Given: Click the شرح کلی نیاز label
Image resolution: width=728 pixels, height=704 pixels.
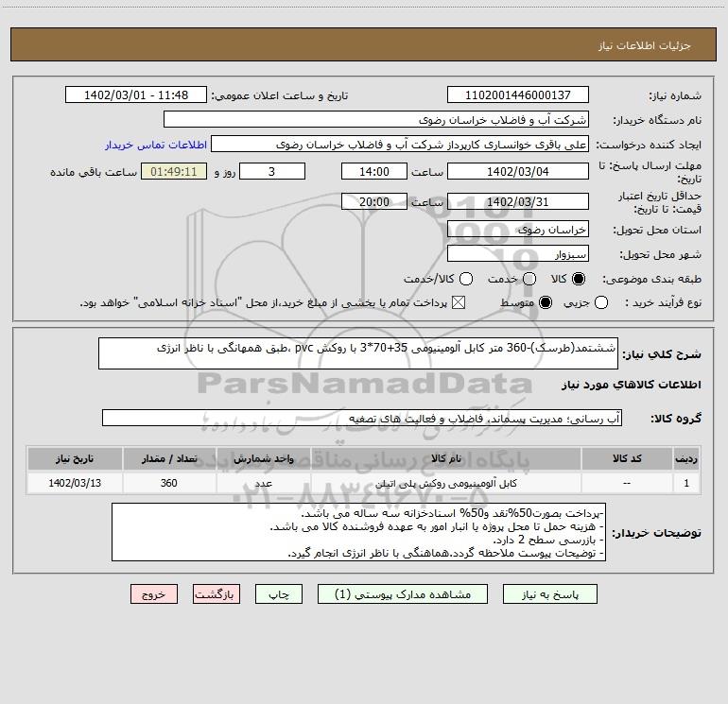Looking at the screenshot, I should click(x=662, y=354).
